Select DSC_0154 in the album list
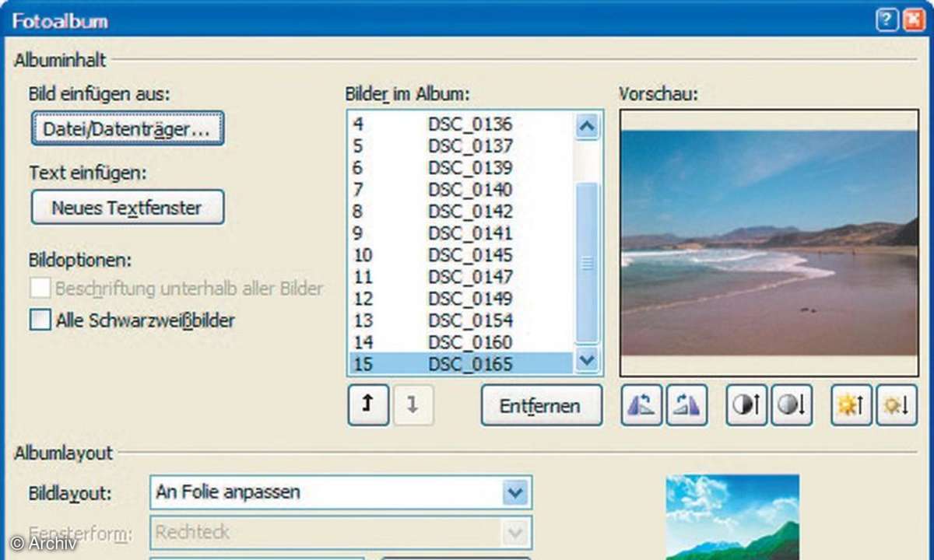 pos(462,320)
